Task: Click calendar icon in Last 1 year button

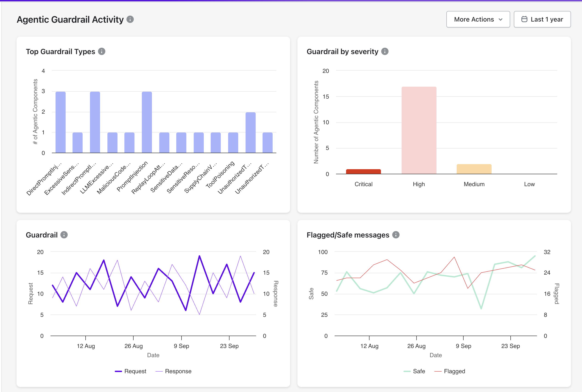Action: coord(524,19)
